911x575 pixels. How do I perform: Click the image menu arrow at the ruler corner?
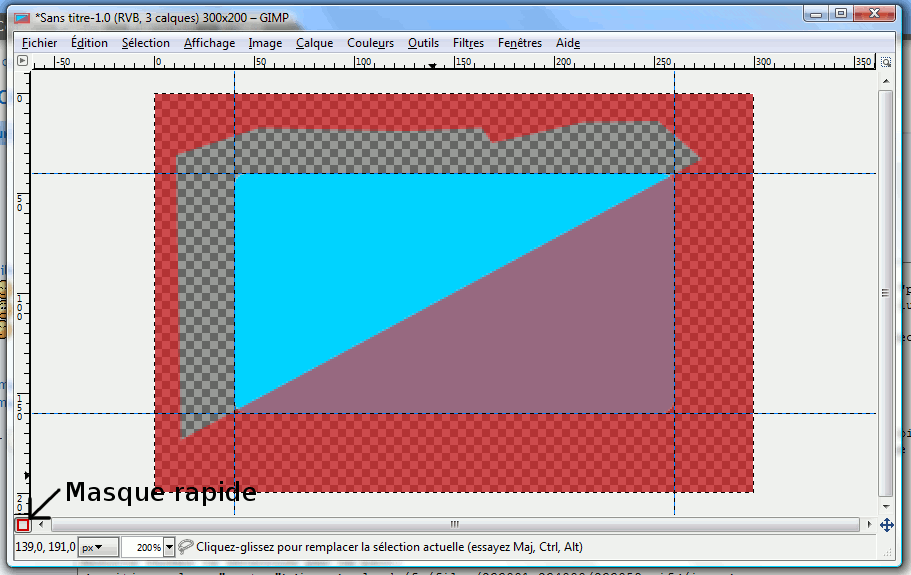coord(23,61)
